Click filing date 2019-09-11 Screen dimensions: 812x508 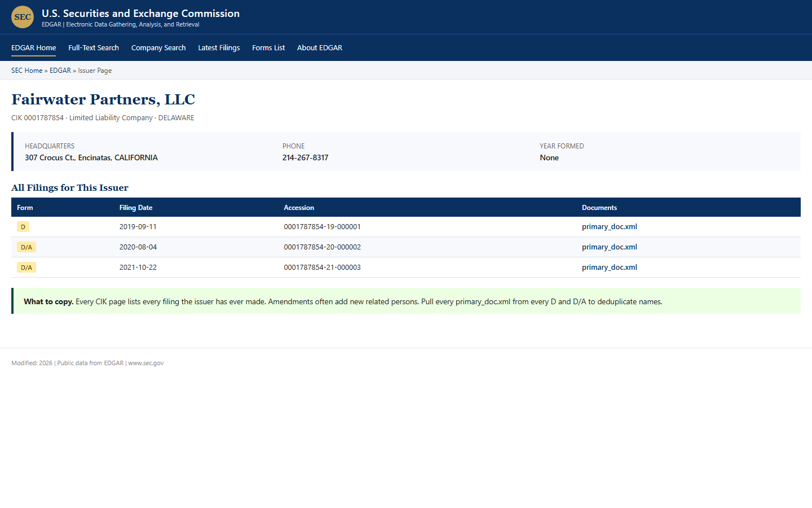coord(138,227)
